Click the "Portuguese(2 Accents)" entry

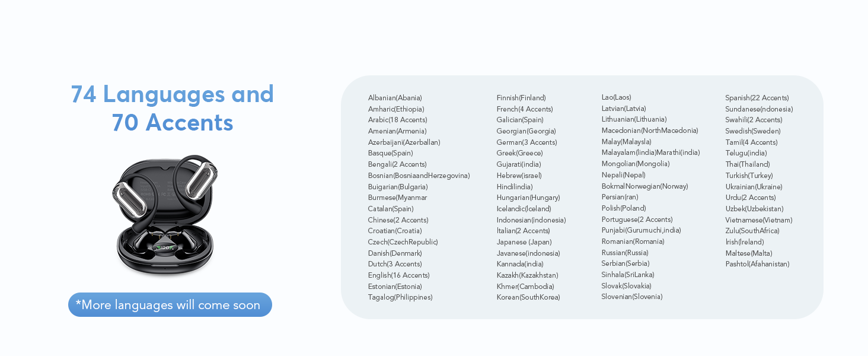pyautogui.click(x=637, y=220)
